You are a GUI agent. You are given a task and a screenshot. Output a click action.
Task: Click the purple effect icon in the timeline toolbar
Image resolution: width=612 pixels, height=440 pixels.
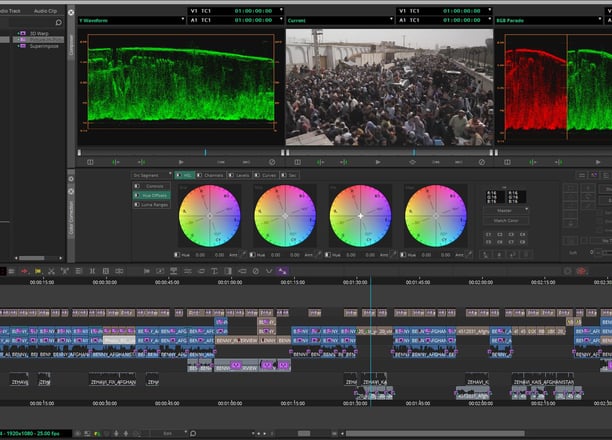click(x=282, y=271)
